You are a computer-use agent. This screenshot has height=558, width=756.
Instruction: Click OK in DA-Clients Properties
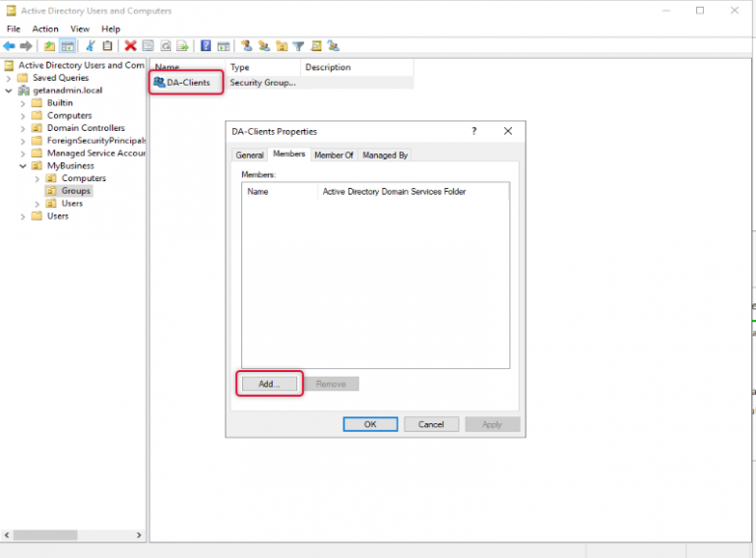(x=370, y=424)
